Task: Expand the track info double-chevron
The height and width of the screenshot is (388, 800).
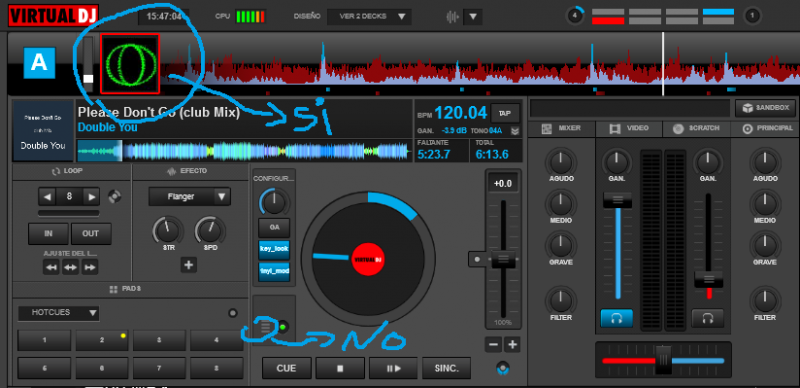Action: 515,131
